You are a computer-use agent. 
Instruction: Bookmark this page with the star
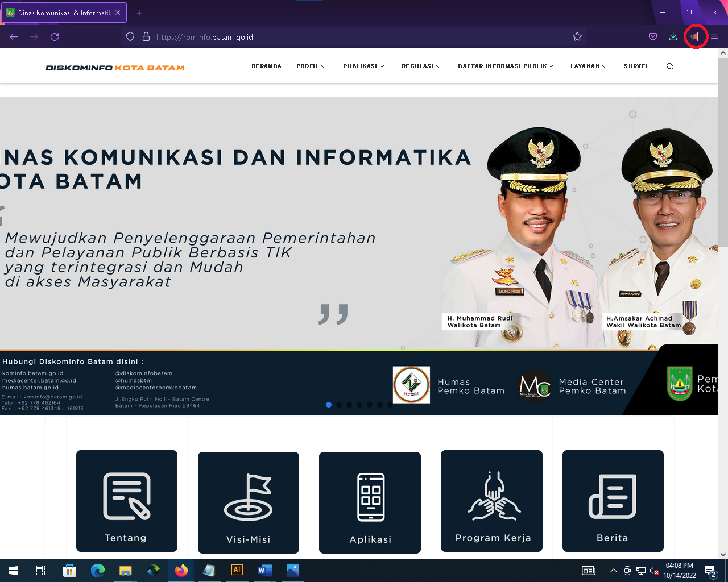pyautogui.click(x=577, y=37)
